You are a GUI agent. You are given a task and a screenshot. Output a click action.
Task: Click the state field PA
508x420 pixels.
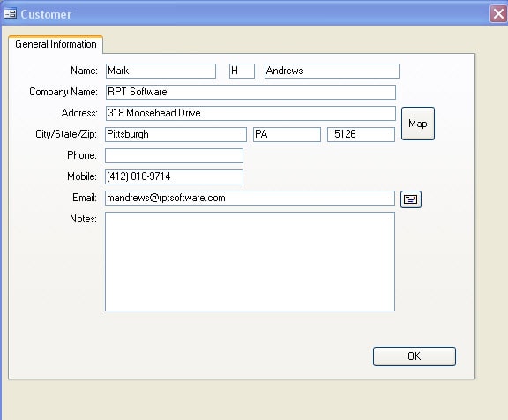[287, 134]
